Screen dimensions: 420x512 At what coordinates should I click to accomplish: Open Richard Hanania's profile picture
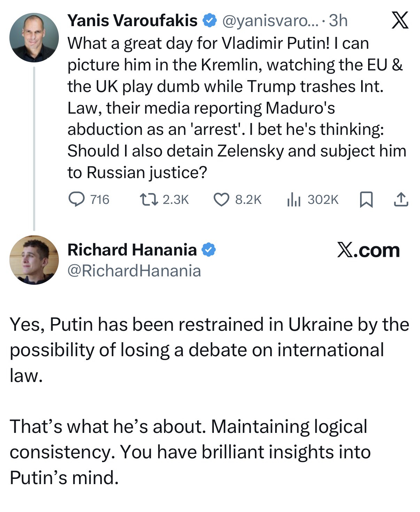tap(34, 260)
